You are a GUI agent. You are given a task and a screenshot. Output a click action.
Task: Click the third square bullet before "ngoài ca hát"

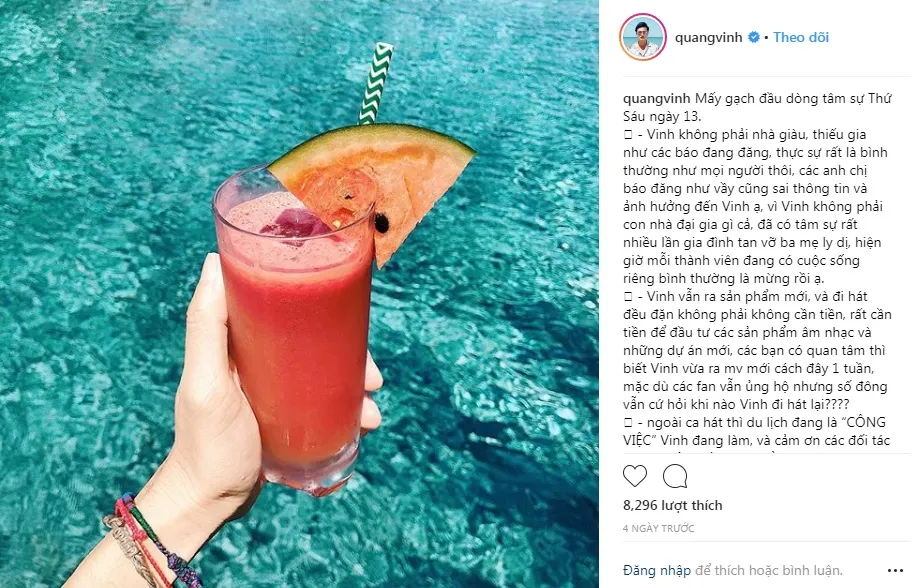628,423
